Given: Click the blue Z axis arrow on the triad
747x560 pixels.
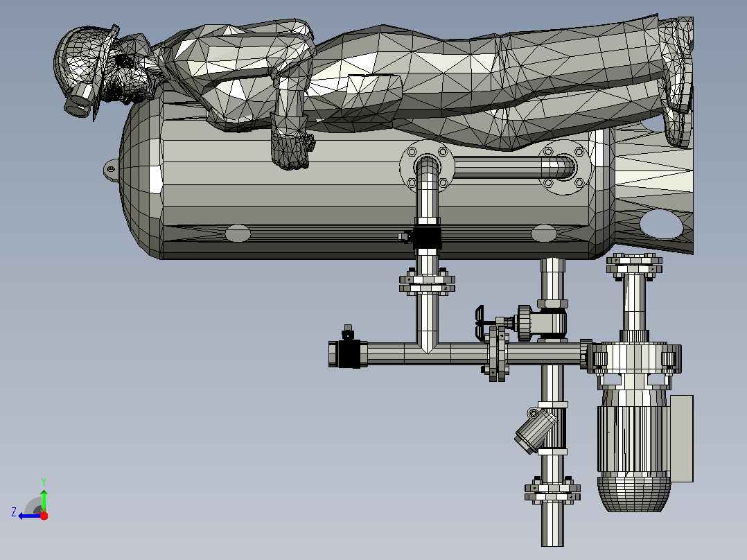Looking at the screenshot, I should pyautogui.click(x=28, y=516).
